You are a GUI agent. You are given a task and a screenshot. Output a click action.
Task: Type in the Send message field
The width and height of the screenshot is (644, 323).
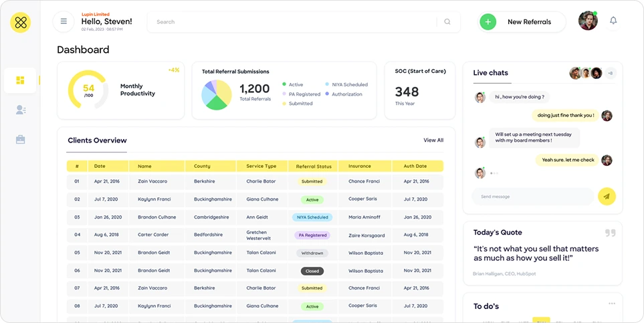(x=532, y=197)
